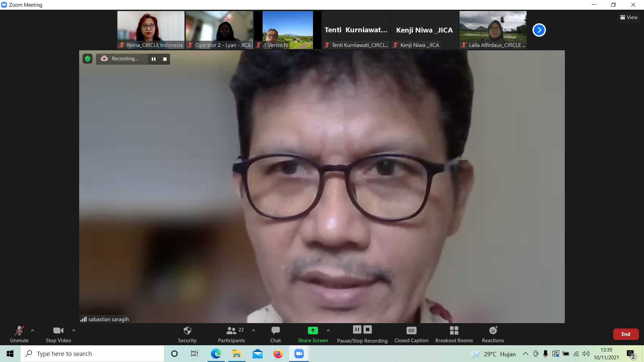Screen dimensions: 644x362
Task: Open the View layout menu
Action: click(x=629, y=17)
